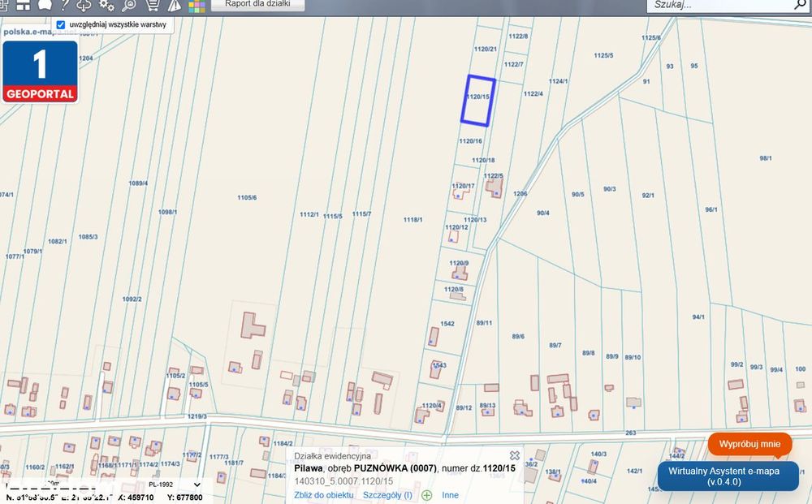Click 'Zbliż do obiektu' link
Image resolution: width=812 pixels, height=504 pixels.
click(324, 495)
